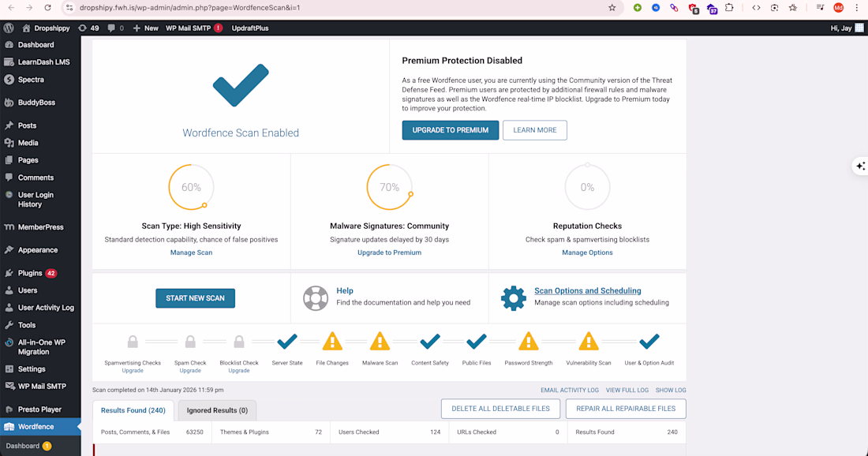Open the 49 pending updates icon
Image resolution: width=868 pixels, height=456 pixels.
click(88, 28)
